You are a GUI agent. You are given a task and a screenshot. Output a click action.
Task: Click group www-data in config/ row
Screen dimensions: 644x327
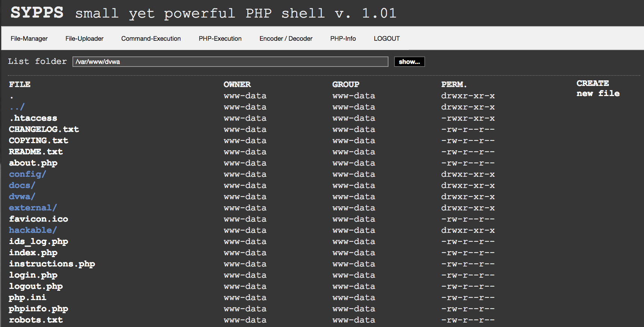(x=354, y=174)
